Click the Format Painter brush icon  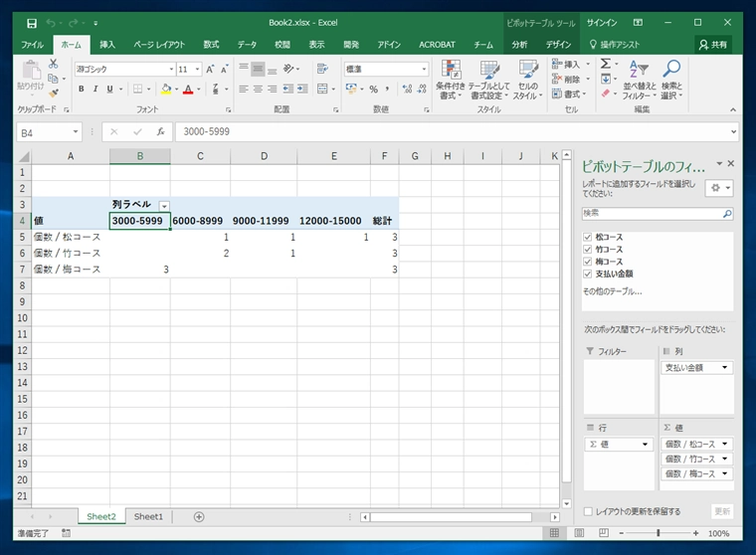coord(54,92)
